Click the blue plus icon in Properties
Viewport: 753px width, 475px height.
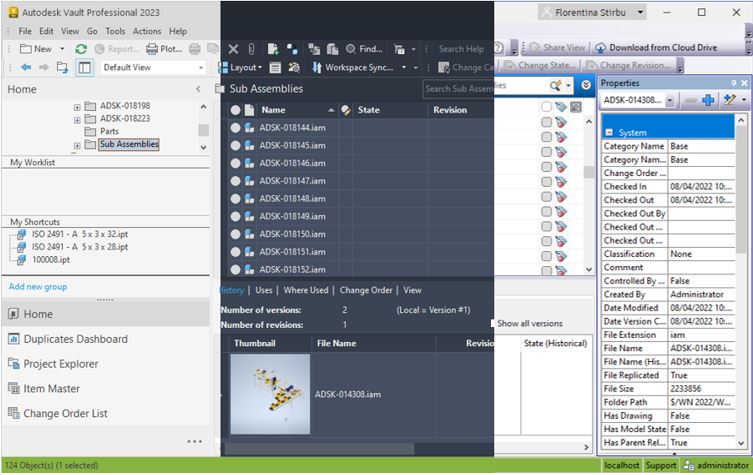[x=708, y=100]
